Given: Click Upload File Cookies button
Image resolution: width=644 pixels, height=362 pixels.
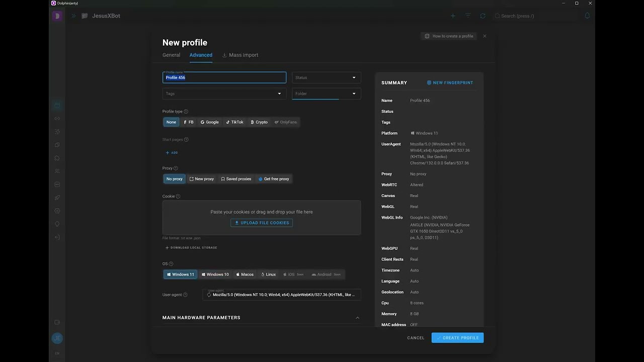Looking at the screenshot, I should click(x=262, y=223).
